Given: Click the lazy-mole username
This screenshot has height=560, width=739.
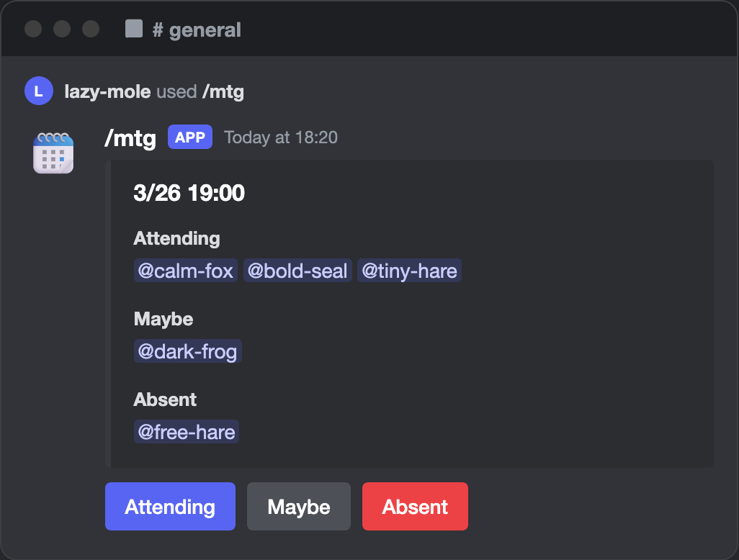Looking at the screenshot, I should pos(107,91).
